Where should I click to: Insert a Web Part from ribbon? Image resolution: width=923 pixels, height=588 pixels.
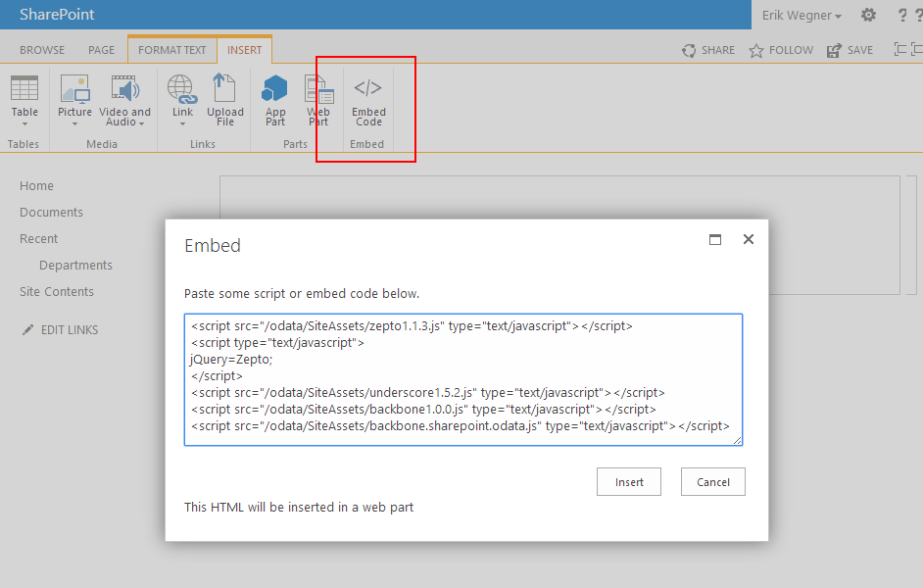pos(318,101)
